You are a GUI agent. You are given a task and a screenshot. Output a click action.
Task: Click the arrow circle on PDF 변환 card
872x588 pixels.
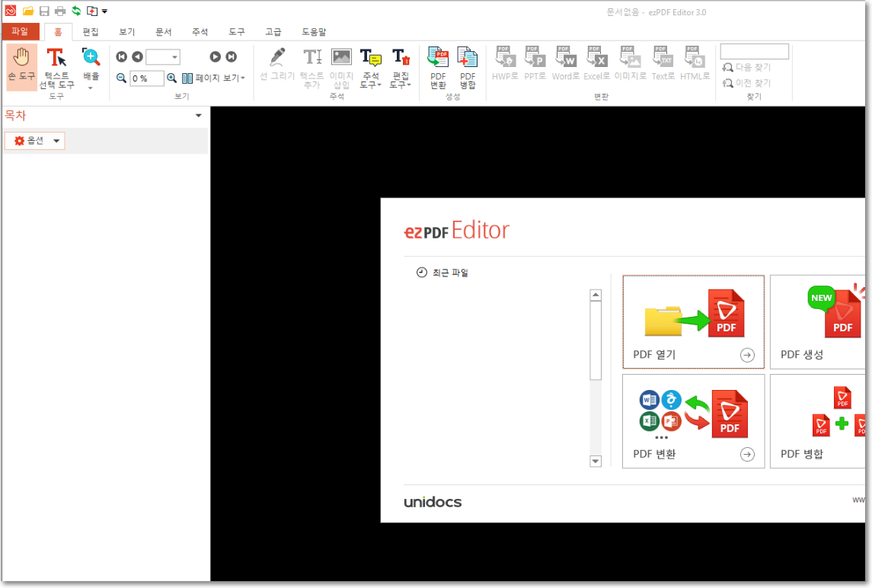[747, 455]
